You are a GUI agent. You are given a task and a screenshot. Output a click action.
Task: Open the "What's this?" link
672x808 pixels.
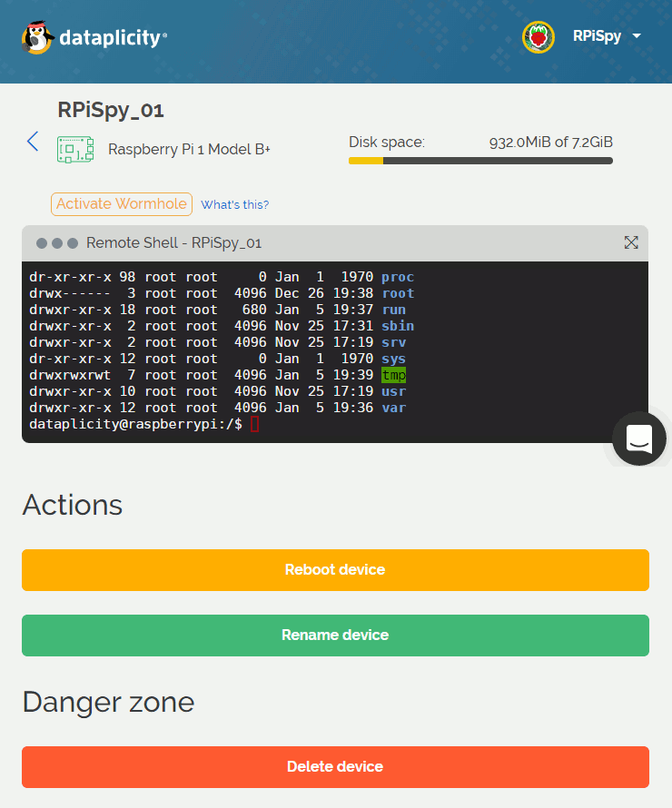pos(234,205)
